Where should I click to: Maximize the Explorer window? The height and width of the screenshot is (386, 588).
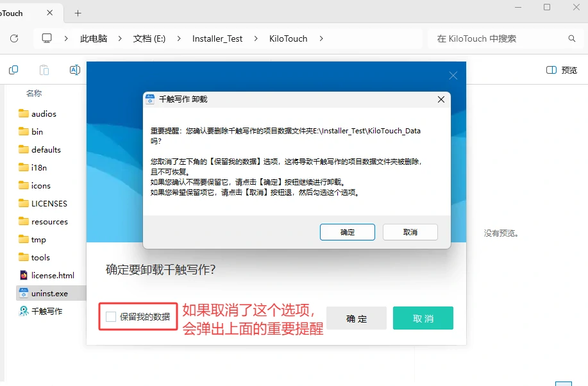[x=547, y=7]
